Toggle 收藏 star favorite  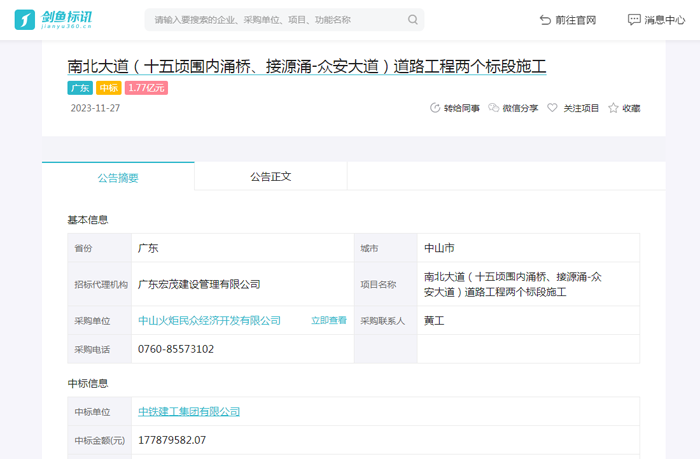pos(613,108)
